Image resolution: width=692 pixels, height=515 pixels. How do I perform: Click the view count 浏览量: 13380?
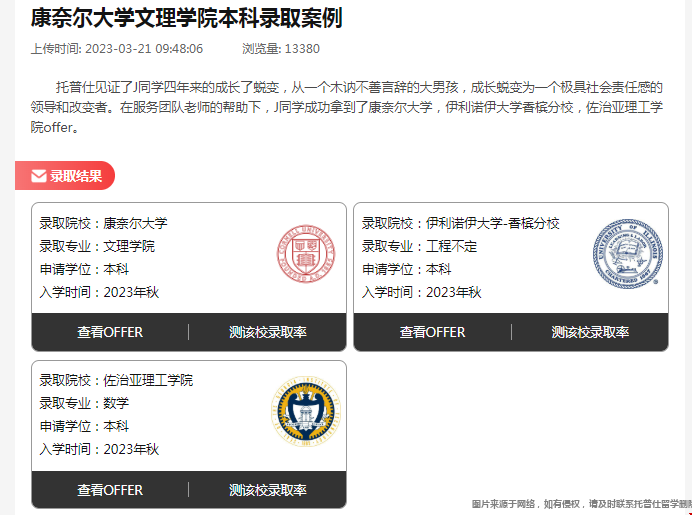tap(281, 49)
